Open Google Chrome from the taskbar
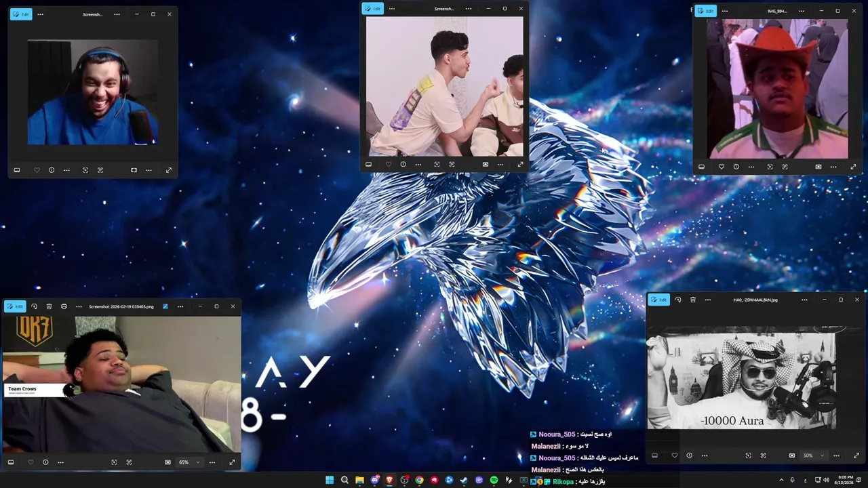Screen dimensions: 868x488 (419, 480)
